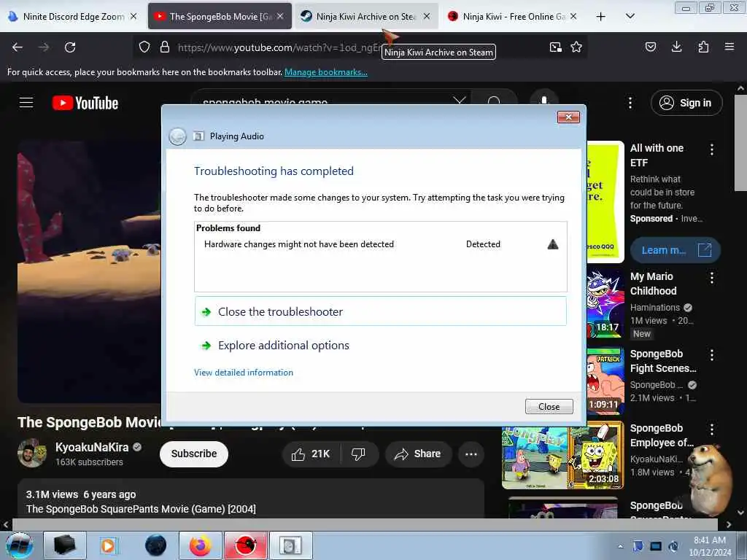Click the Manage bookmarks link
Image resolution: width=747 pixels, height=560 pixels.
click(x=326, y=72)
